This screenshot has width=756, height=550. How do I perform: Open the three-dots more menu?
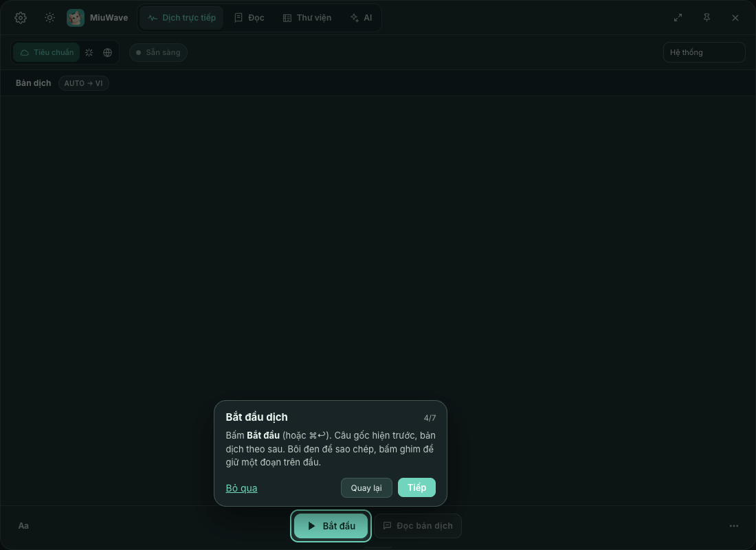[x=734, y=526]
